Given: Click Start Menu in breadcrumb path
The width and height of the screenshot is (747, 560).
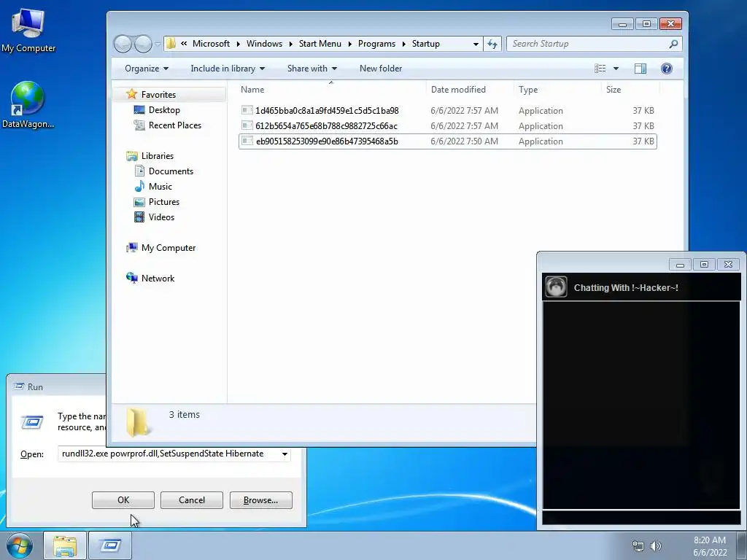Looking at the screenshot, I should point(320,44).
